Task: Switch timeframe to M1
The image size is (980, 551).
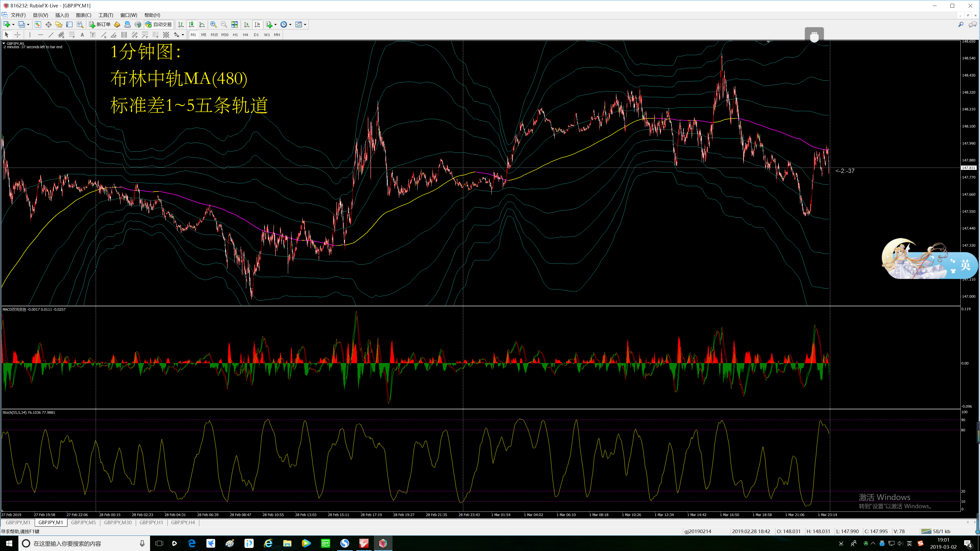Action: (x=193, y=35)
